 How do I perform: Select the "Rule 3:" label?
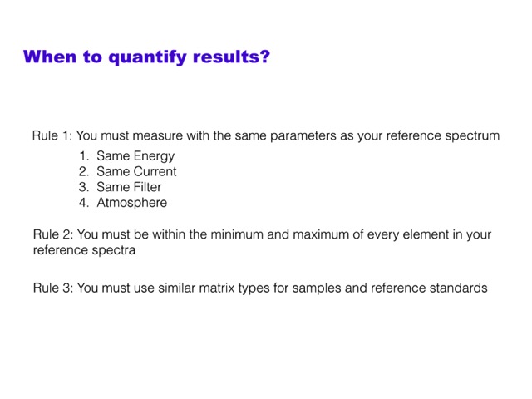[x=53, y=288]
